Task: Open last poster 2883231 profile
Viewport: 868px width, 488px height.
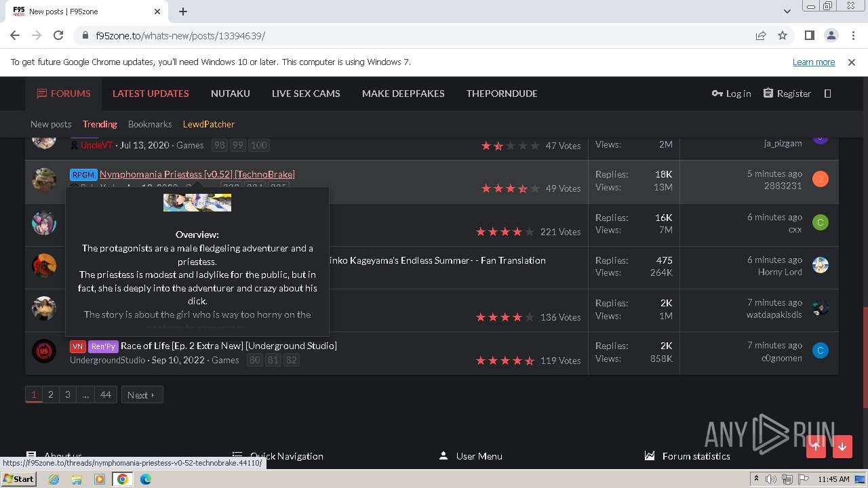Action: click(783, 186)
